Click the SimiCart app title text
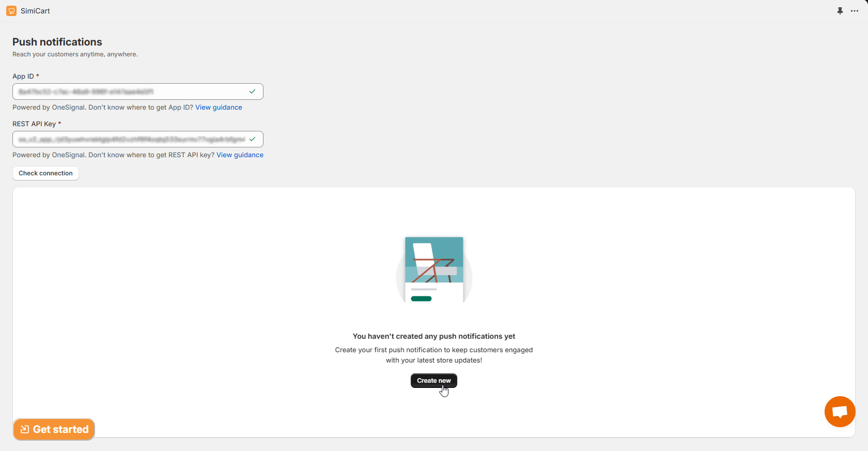Image resolution: width=868 pixels, height=451 pixels. [35, 11]
